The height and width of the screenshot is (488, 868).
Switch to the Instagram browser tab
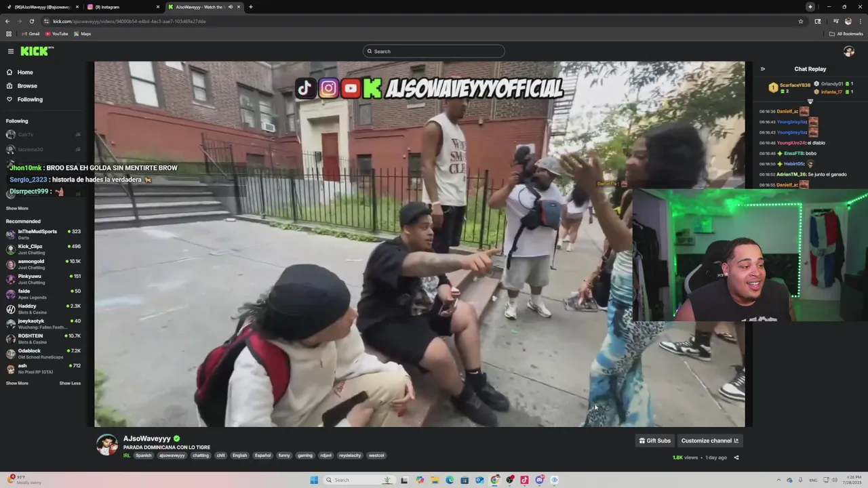pyautogui.click(x=123, y=7)
